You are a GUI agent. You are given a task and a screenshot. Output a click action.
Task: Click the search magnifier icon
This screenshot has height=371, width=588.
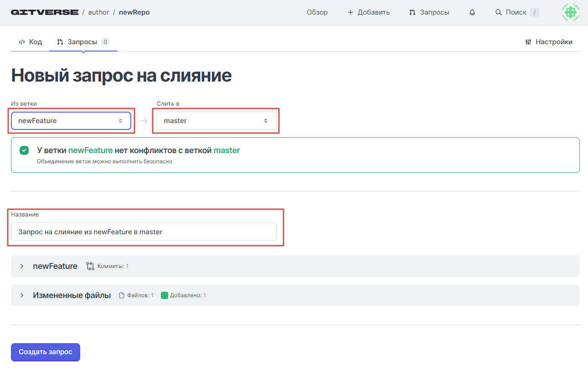pyautogui.click(x=499, y=12)
